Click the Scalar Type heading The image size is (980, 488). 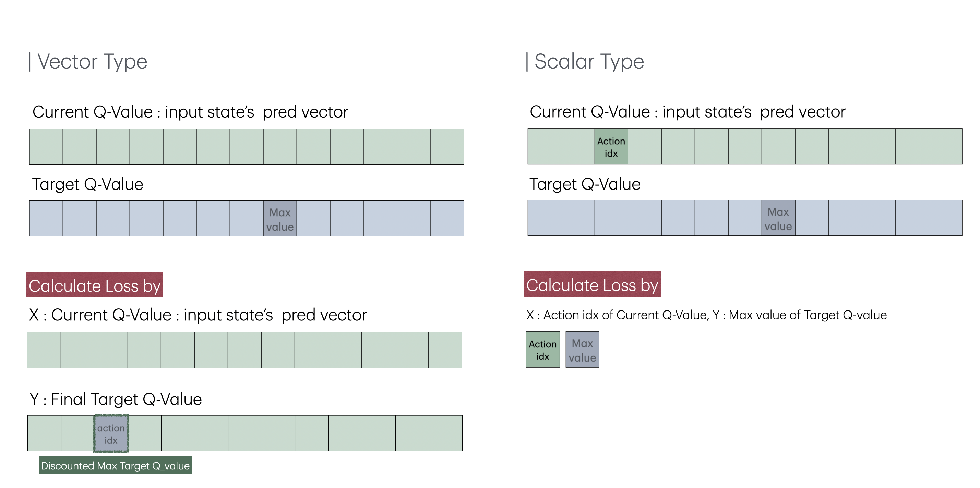tap(585, 62)
